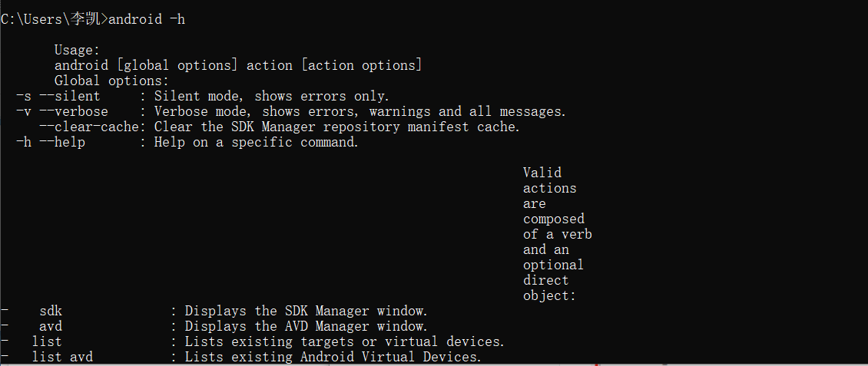
Task: Click the "Global options:" heading
Action: (111, 81)
